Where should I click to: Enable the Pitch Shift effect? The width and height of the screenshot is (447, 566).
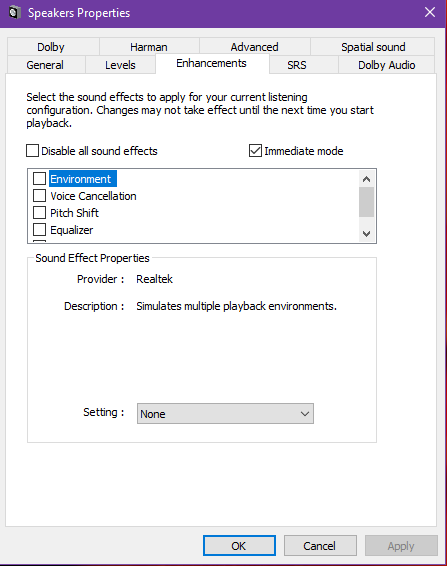click(39, 213)
